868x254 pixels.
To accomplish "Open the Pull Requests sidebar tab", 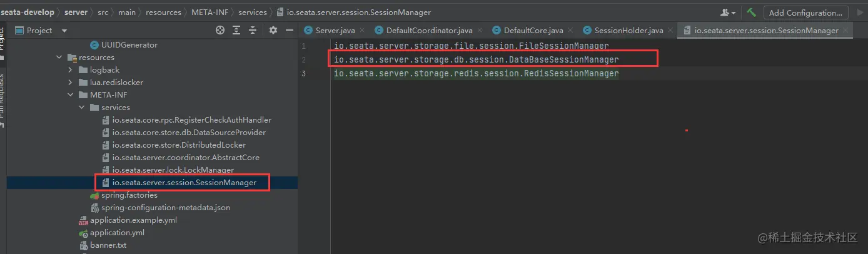I will (x=2, y=97).
